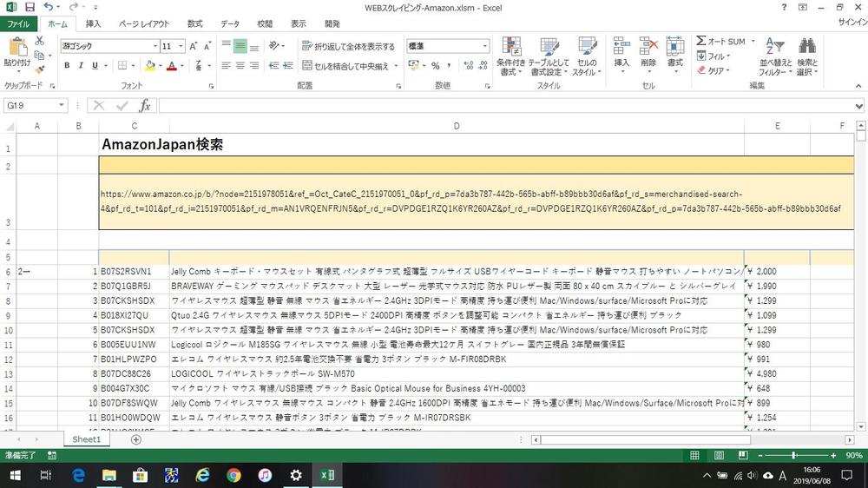Select the format painter brush

point(39,69)
